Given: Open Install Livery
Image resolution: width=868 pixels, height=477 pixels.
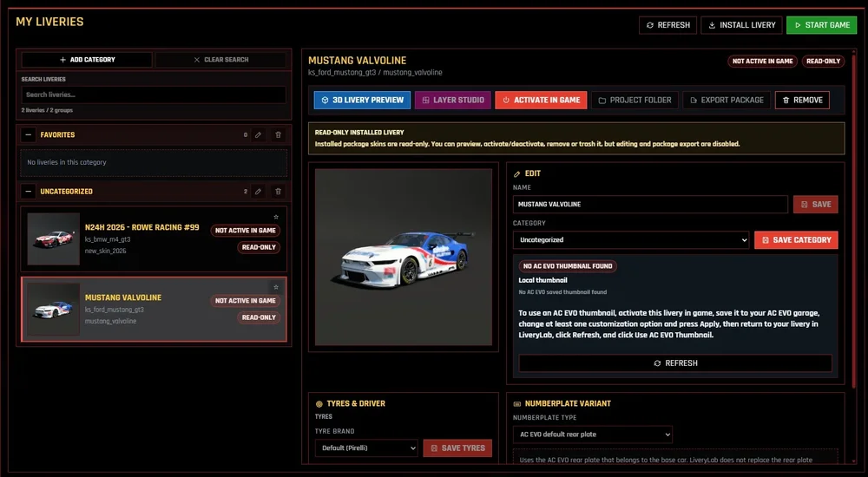Looking at the screenshot, I should [x=741, y=25].
